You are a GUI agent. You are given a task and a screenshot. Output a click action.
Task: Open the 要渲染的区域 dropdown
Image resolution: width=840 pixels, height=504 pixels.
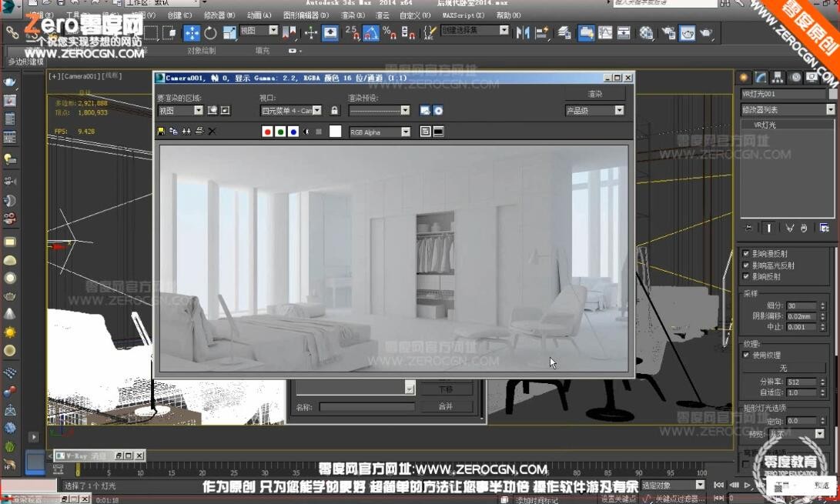[180, 110]
